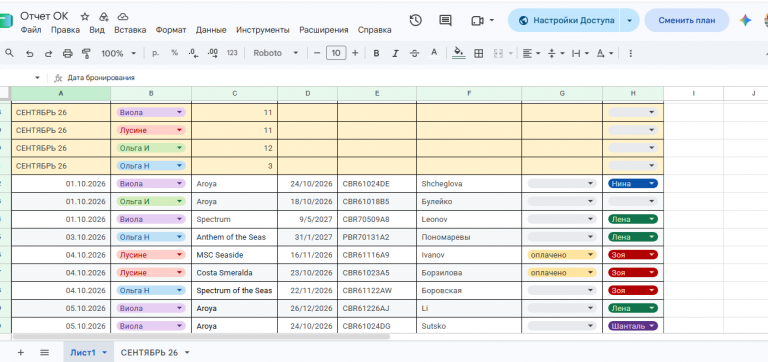The image size is (768, 362).
Task: Check cloud save status icon
Action: tap(123, 17)
